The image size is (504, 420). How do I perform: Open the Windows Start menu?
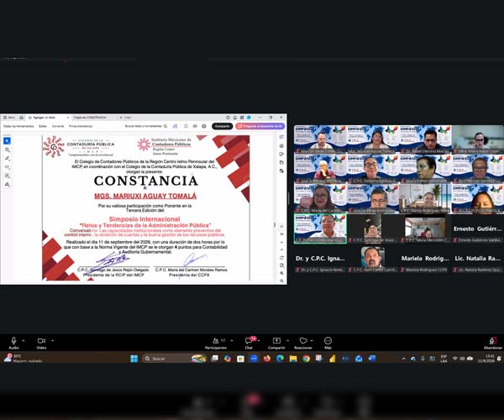pyautogui.click(x=134, y=359)
